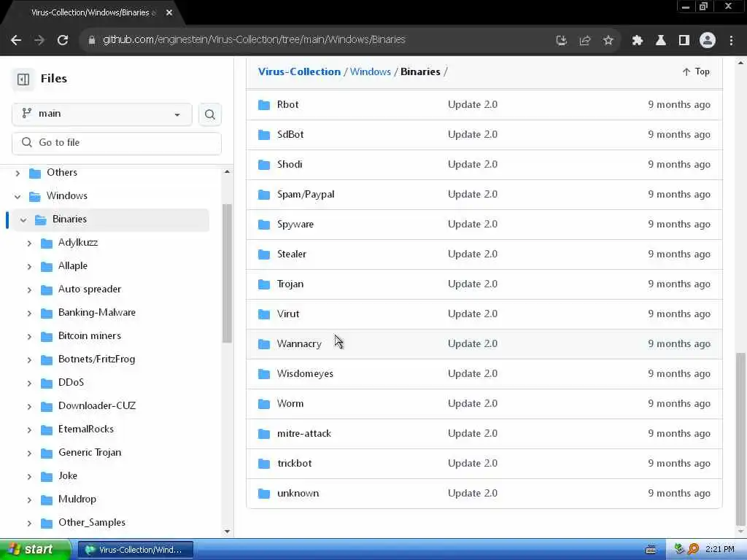Click the orange magnifier tray icon
747x560 pixels.
693,549
